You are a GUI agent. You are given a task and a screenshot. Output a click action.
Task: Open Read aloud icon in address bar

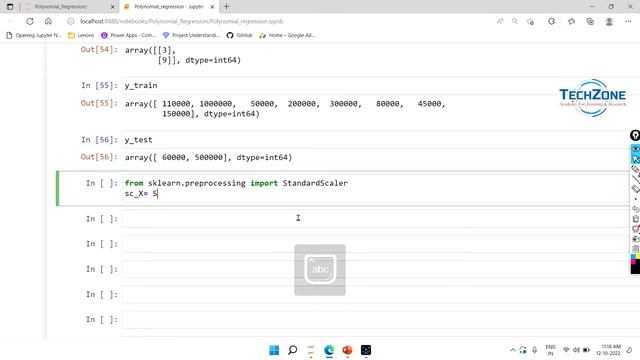(500, 21)
